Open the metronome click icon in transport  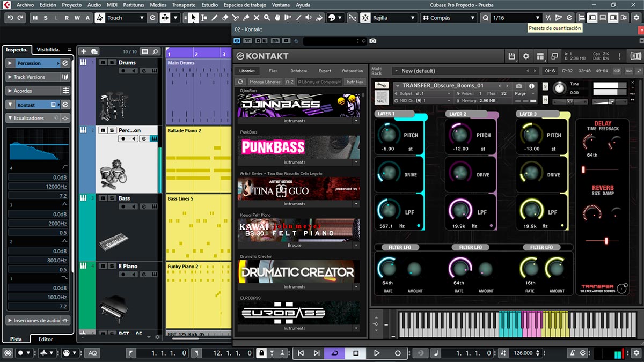point(572,353)
